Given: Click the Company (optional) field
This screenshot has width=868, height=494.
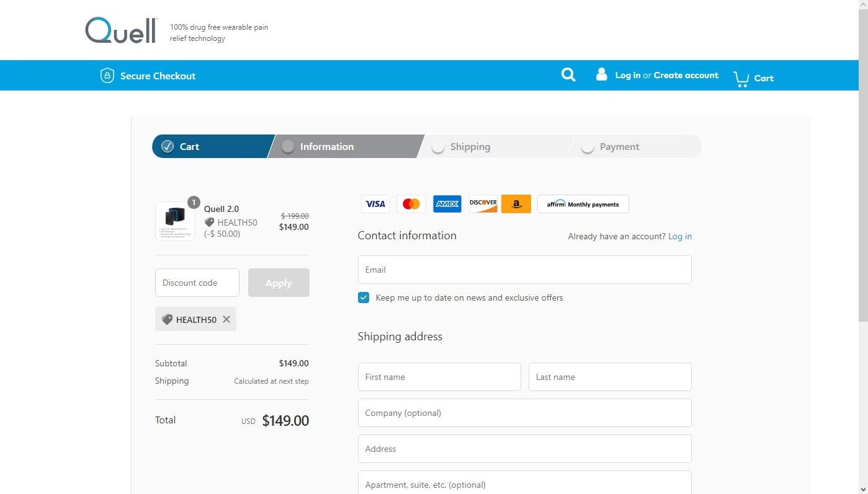Looking at the screenshot, I should (x=525, y=413).
